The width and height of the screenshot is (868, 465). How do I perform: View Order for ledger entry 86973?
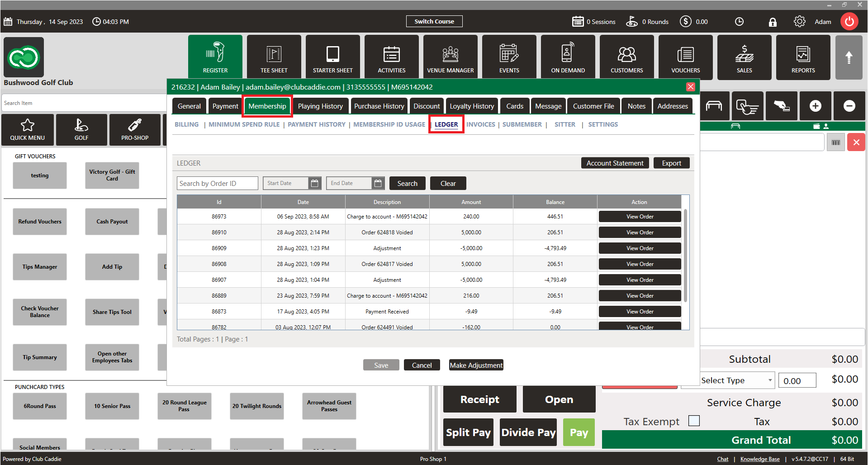[x=640, y=217]
